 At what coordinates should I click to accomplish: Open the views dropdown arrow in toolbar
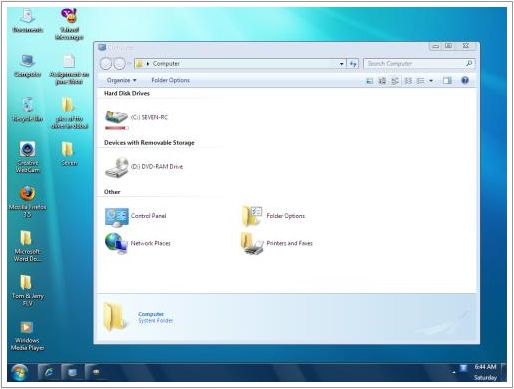click(431, 81)
